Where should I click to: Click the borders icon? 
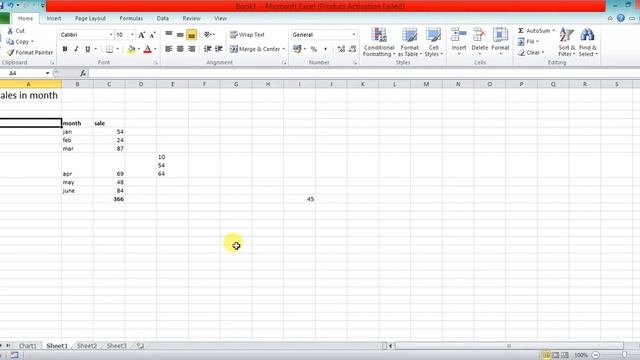click(109, 49)
